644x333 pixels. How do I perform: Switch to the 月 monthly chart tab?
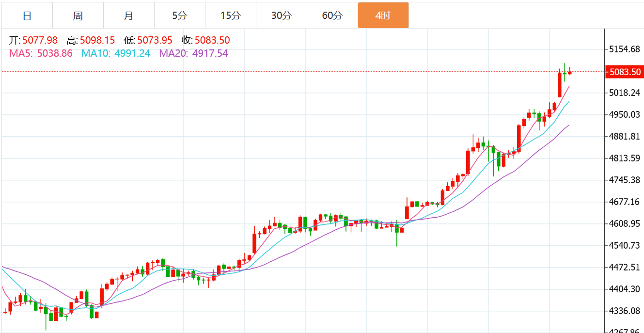point(129,16)
